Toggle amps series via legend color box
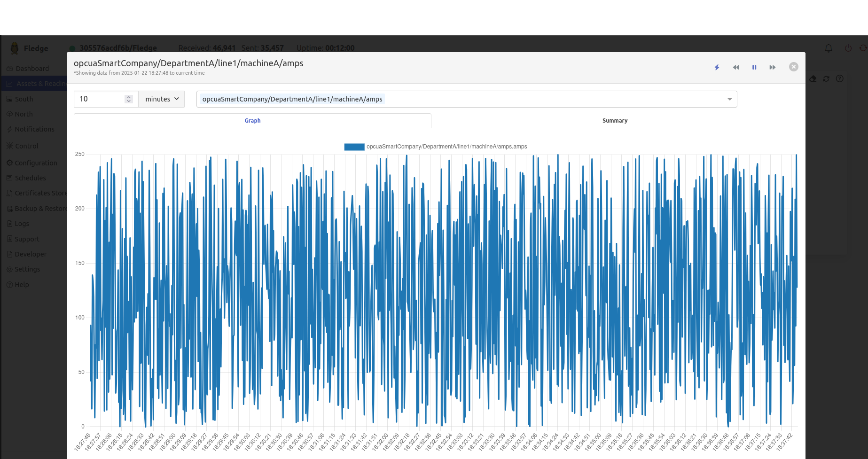Viewport: 868px width, 459px height. click(354, 147)
